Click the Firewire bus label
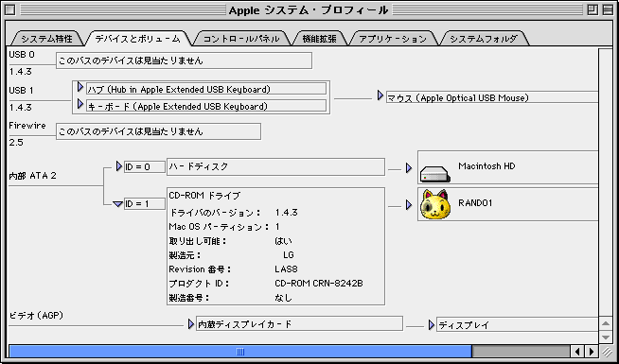619x364 pixels. [27, 126]
